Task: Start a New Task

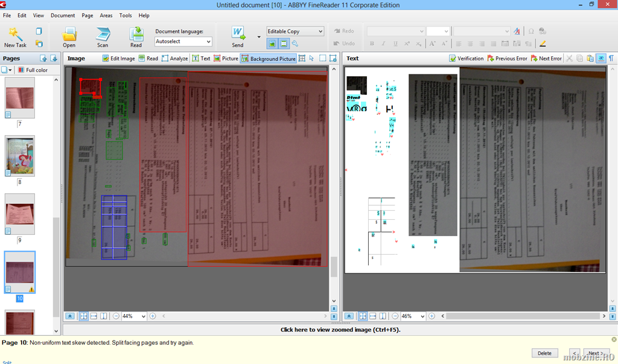Action: pyautogui.click(x=15, y=37)
